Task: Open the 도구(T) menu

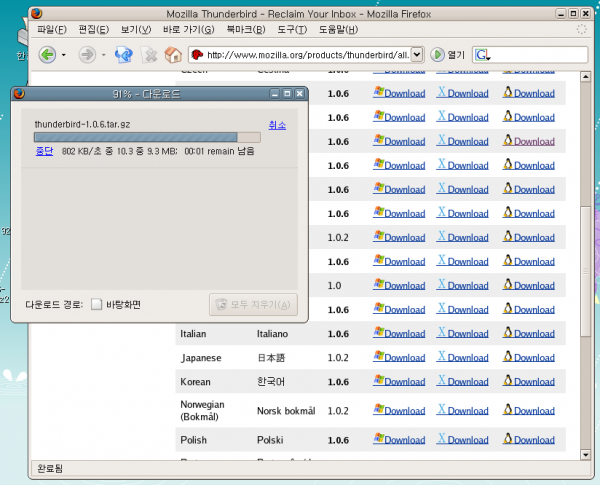Action: pos(292,29)
